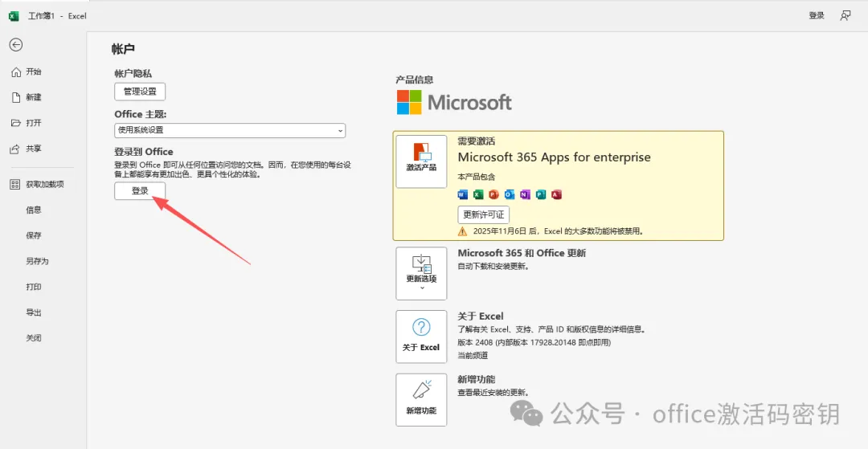This screenshot has width=868, height=449.
Task: Click the 更新许可证 button
Action: tap(484, 214)
